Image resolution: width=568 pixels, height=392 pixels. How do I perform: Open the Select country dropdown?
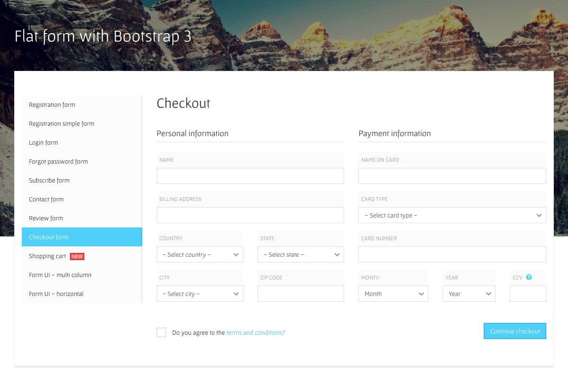[x=199, y=254]
